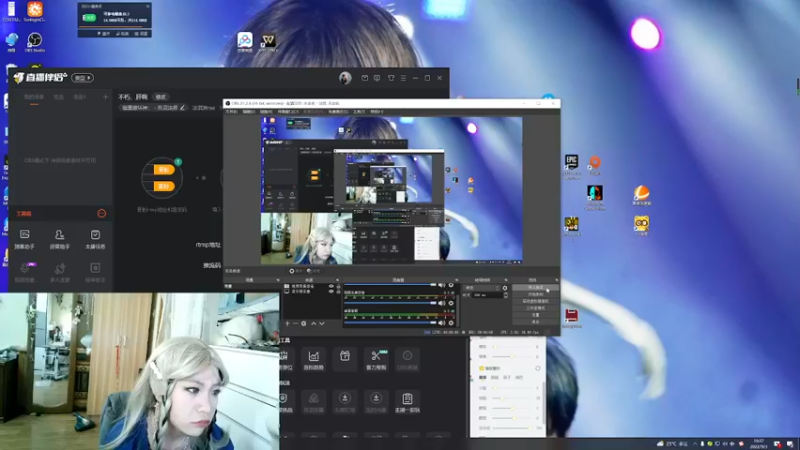The width and height of the screenshot is (800, 450).
Task: Click the Controls dock pop-out icon in OBS
Action: click(556, 280)
